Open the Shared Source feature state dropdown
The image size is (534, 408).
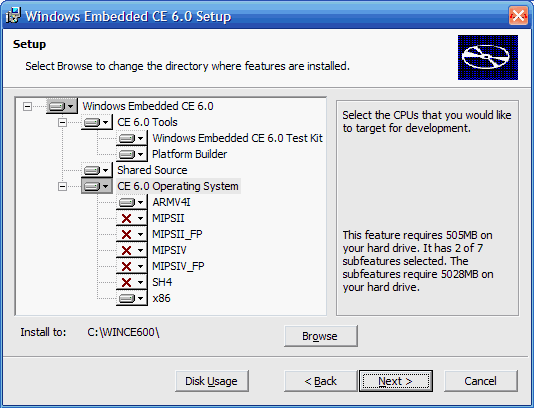97,170
